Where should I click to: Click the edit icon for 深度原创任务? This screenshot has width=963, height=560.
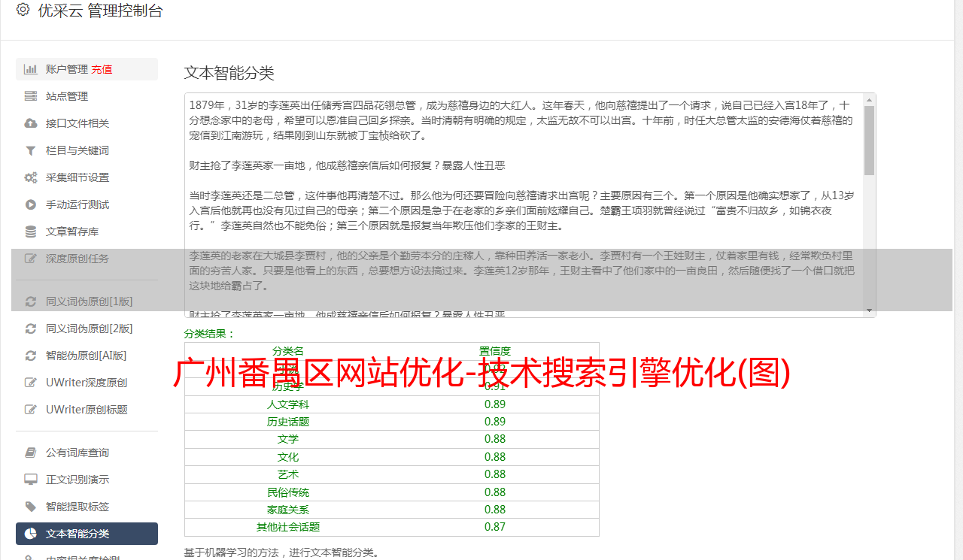[x=31, y=259]
